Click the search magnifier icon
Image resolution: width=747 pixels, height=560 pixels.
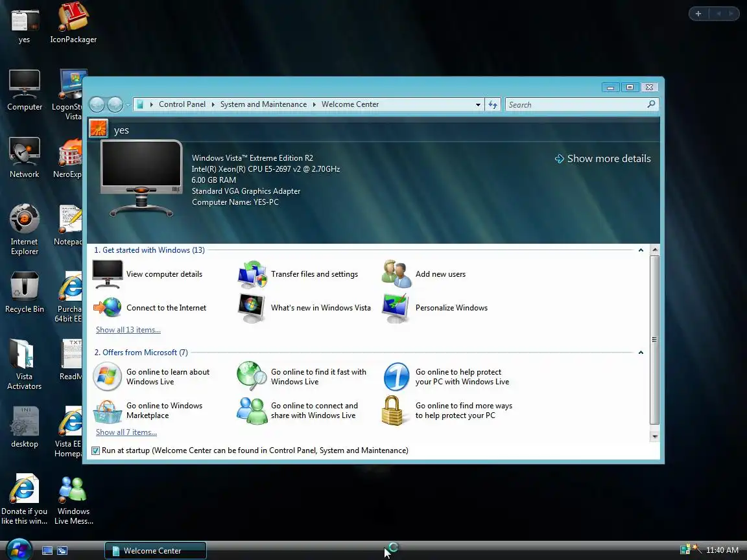(x=651, y=104)
